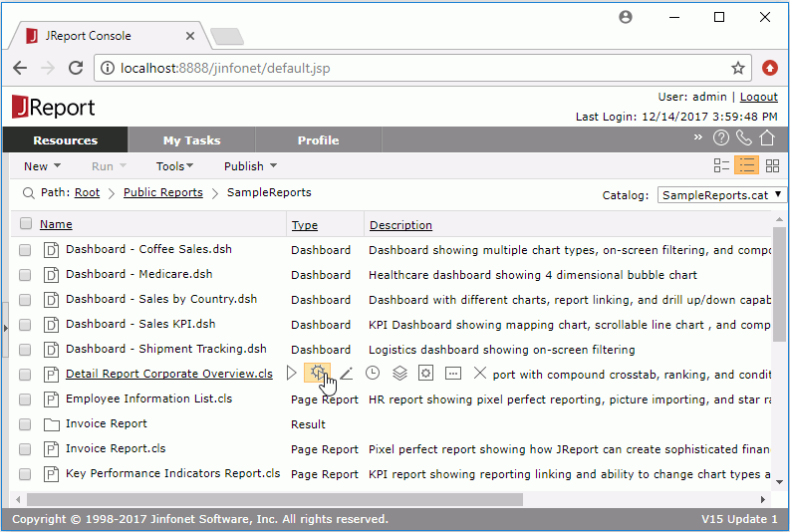Check the Dashboard - Coffee Sales.dsh checkbox
The image size is (790, 532).
[x=25, y=250]
